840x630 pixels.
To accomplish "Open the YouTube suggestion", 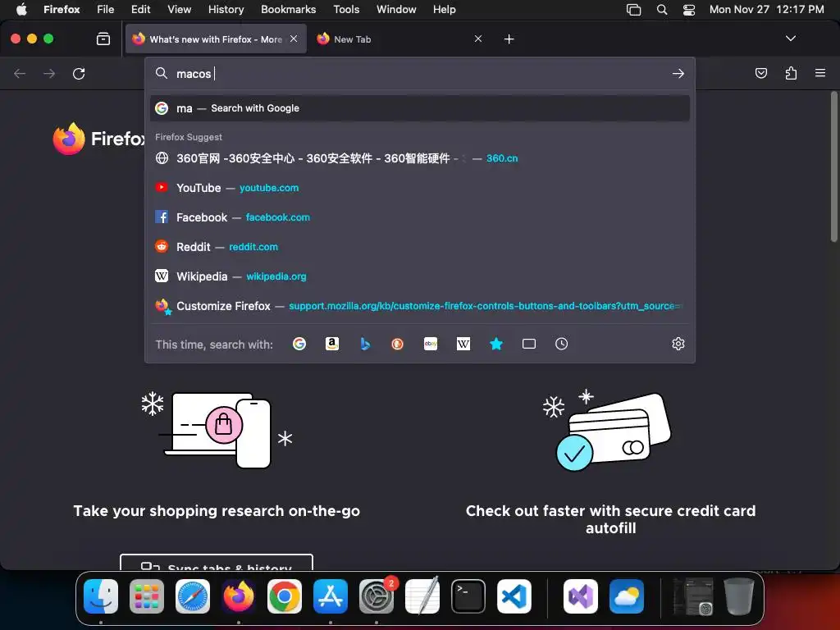I will 420,188.
